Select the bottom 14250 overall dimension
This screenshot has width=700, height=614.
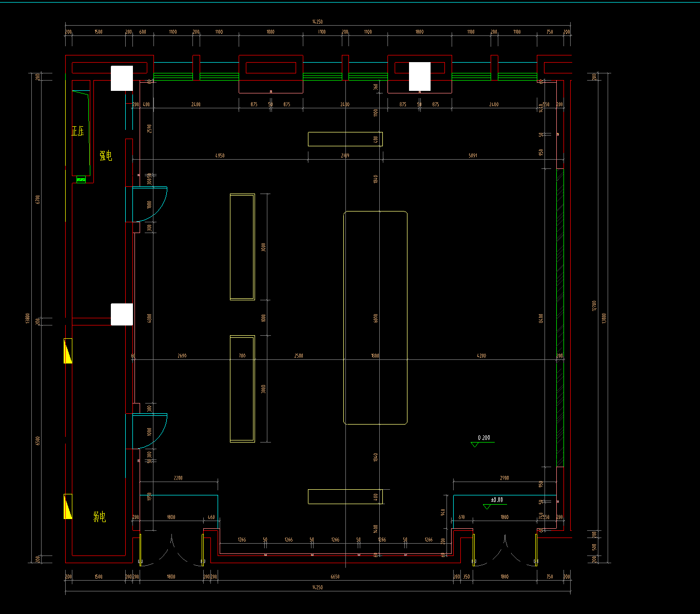tap(318, 587)
